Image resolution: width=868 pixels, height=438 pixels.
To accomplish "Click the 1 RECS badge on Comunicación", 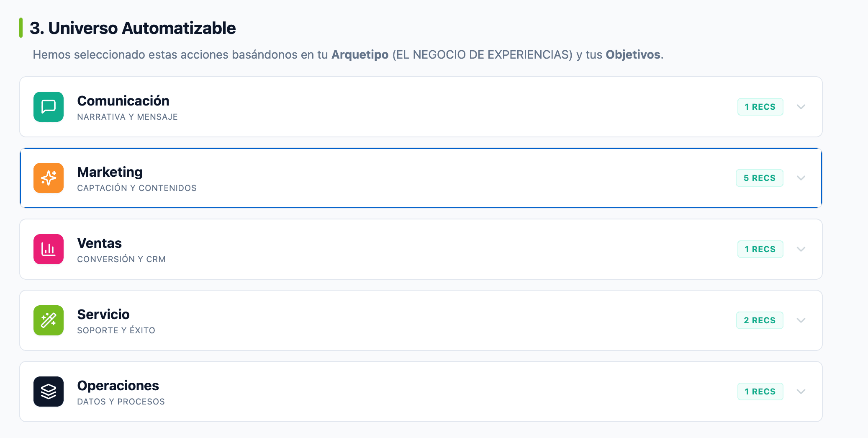I will click(760, 107).
